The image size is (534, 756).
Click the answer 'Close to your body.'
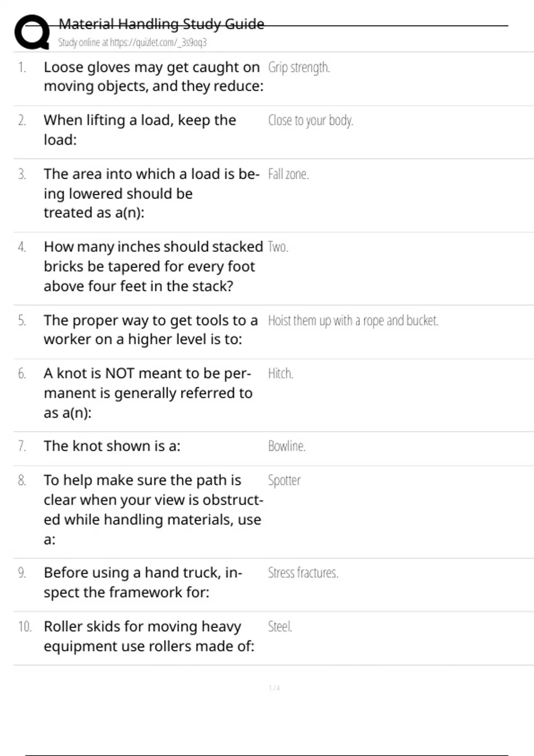(x=310, y=121)
